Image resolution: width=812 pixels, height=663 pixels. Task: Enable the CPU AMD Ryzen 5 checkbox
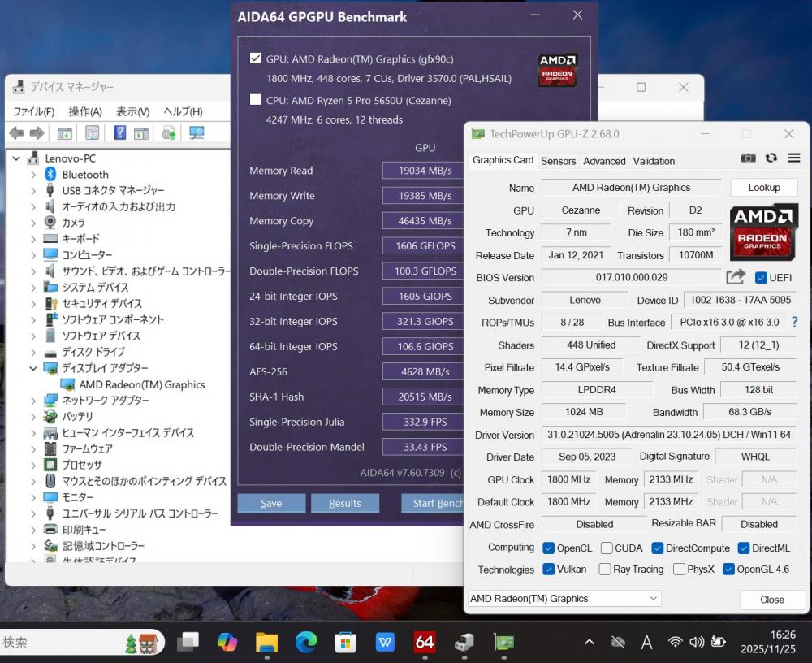tap(256, 100)
